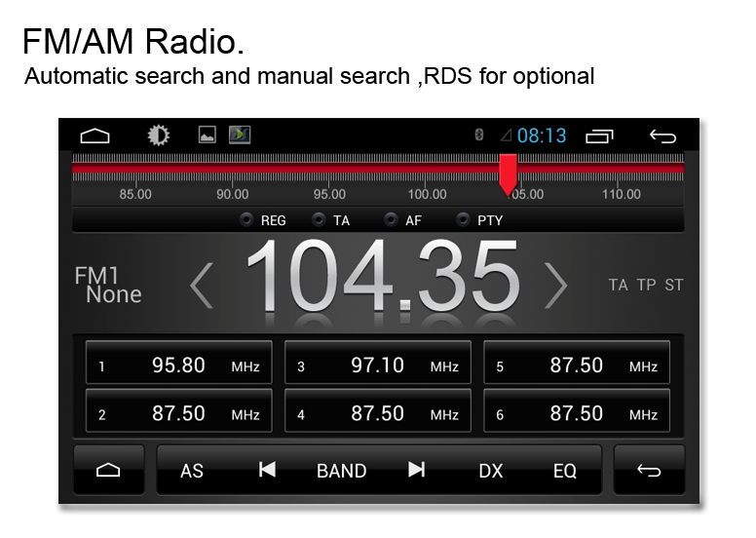Click the frequency scale at 95.00

tap(329, 194)
